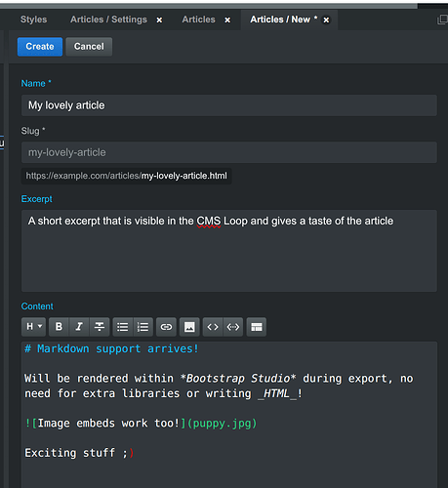Focus the Name input field
This screenshot has width=448, height=488.
tap(229, 105)
